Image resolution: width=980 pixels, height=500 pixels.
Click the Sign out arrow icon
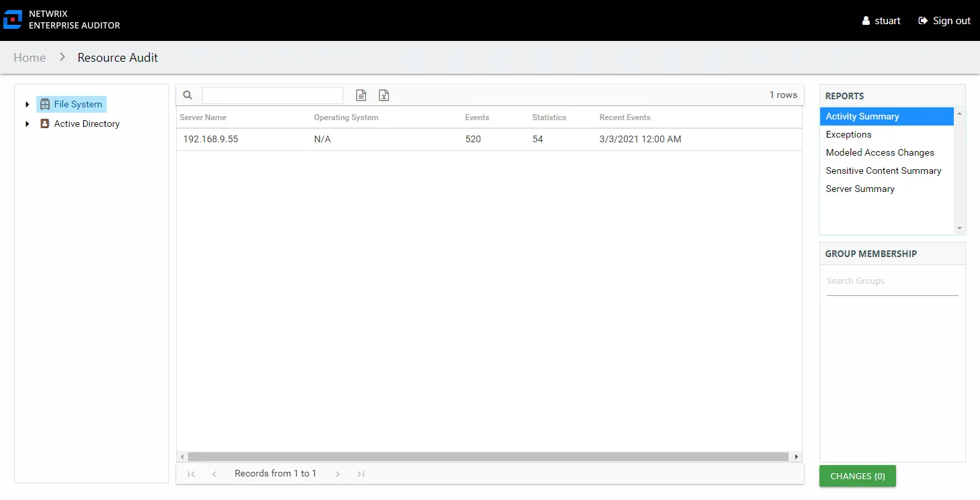click(923, 21)
